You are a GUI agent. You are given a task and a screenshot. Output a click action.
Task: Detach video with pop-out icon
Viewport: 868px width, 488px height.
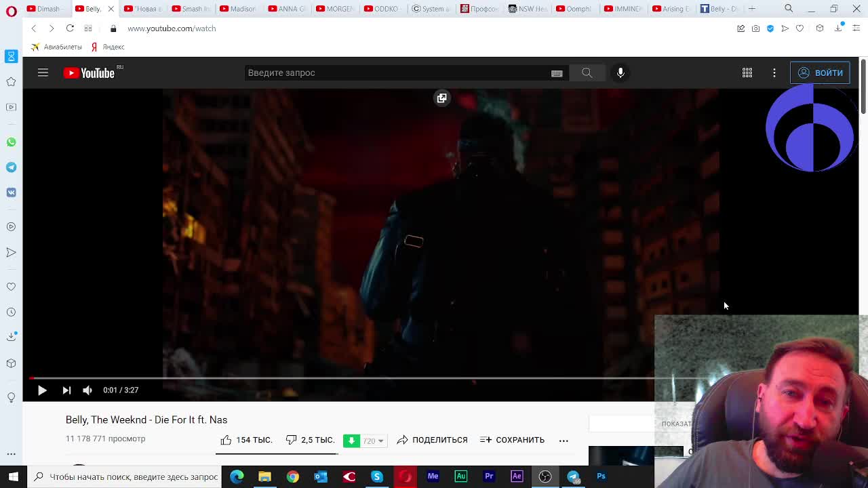click(x=441, y=98)
